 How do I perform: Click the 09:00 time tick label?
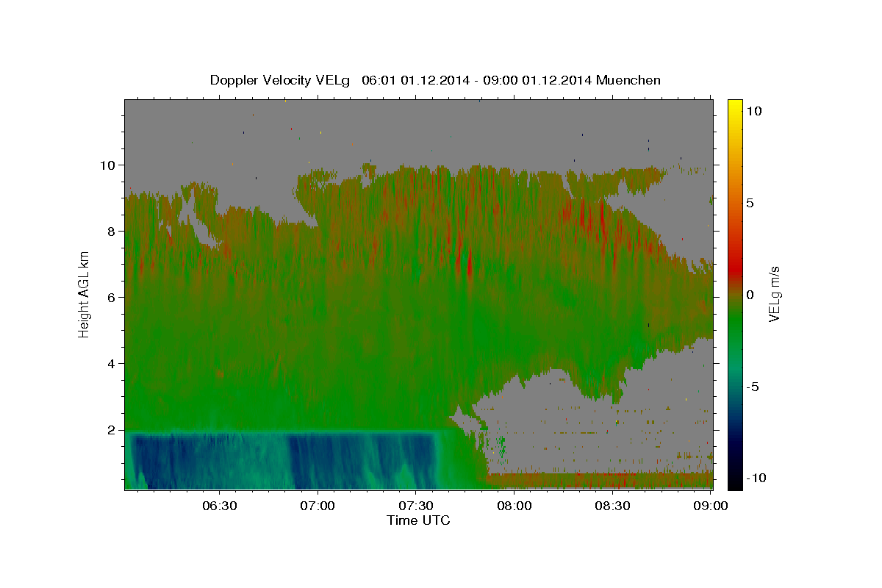point(711,506)
